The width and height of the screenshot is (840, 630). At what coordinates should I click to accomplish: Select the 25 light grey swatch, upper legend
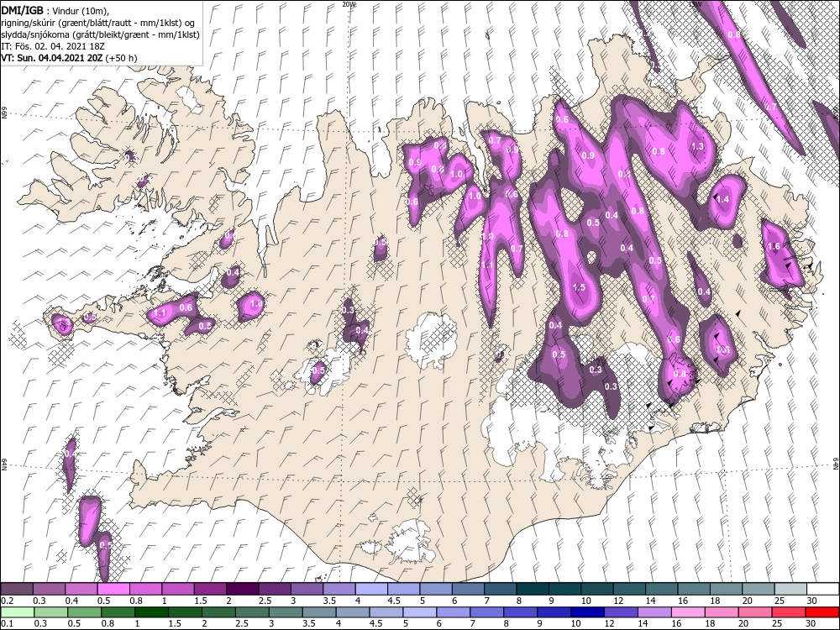790,590
